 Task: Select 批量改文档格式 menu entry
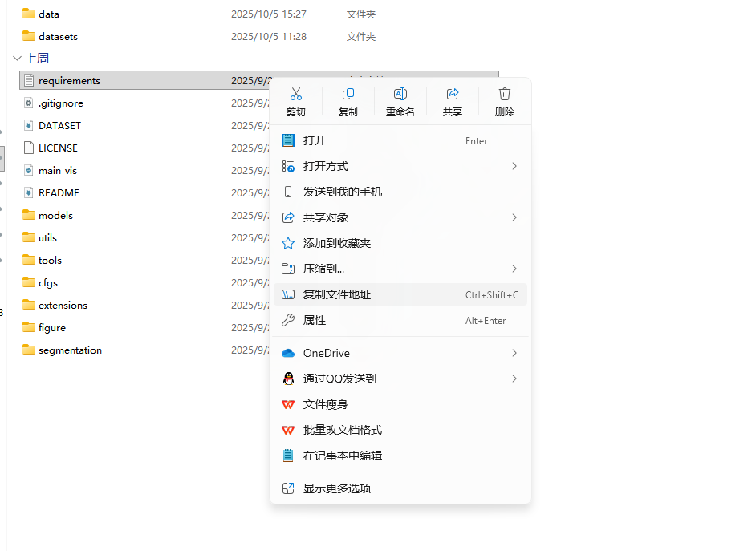[x=400, y=430]
